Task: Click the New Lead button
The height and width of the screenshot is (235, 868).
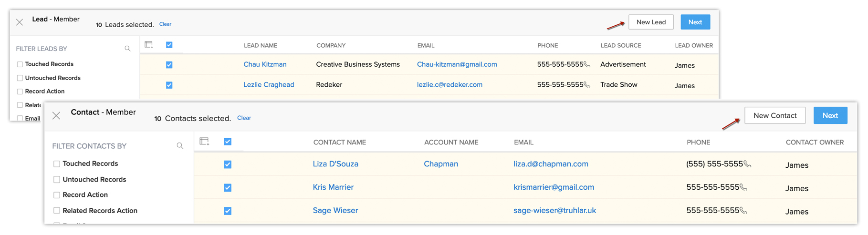Action: pyautogui.click(x=651, y=22)
